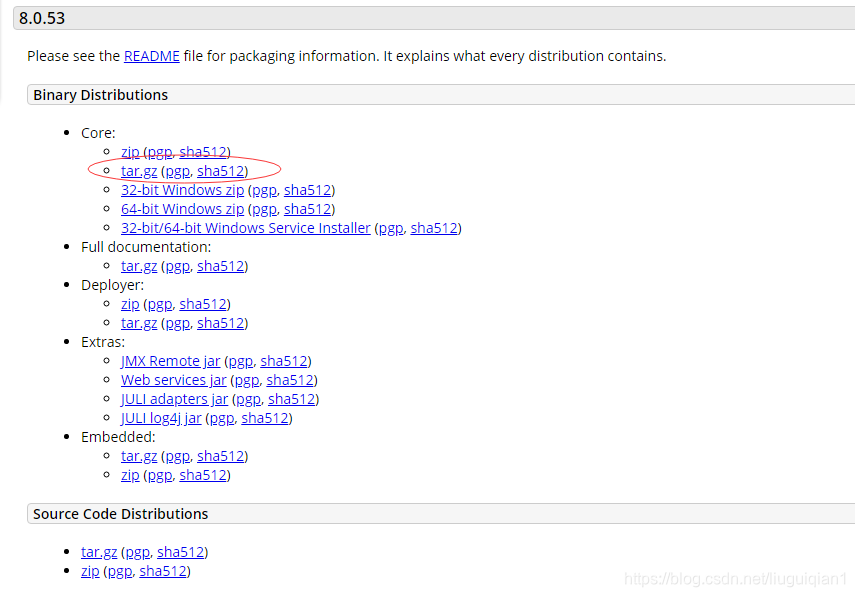Open pgp for JMX Remote jar
Viewport: 855px width, 597px height.
coord(240,361)
